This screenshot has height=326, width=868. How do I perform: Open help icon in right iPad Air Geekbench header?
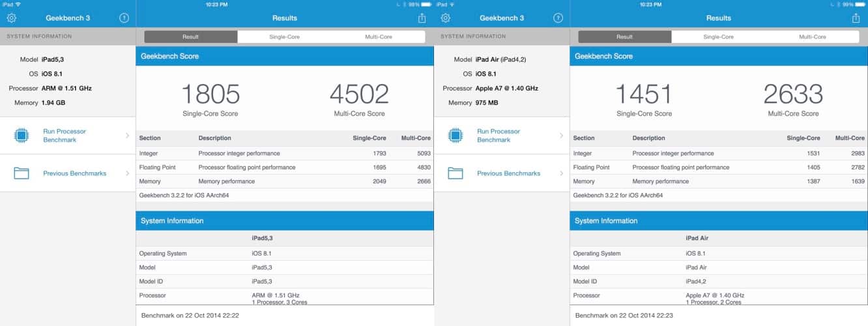pos(558,18)
